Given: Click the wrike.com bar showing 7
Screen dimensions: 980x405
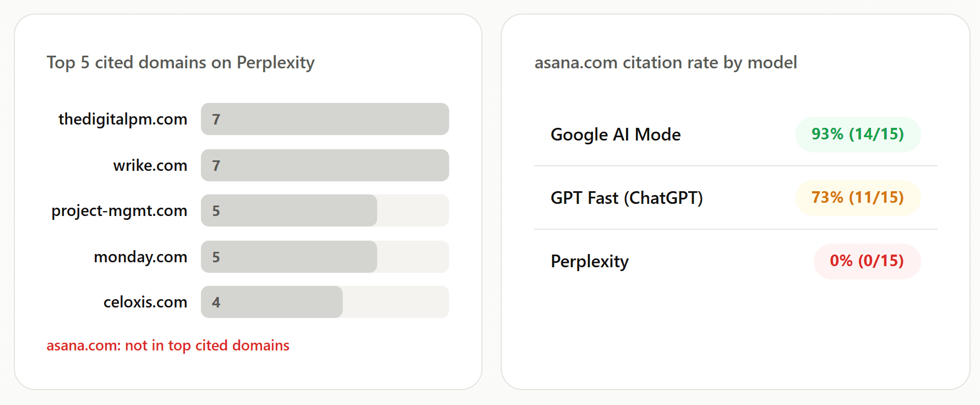Looking at the screenshot, I should (x=325, y=165).
